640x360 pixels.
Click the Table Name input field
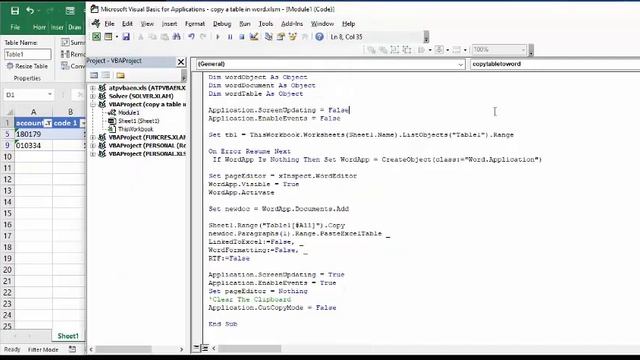coord(28,54)
